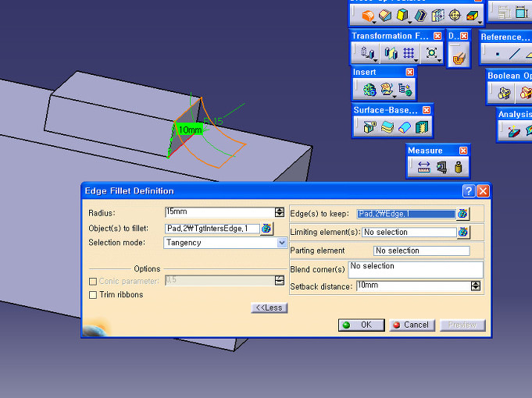The width and height of the screenshot is (532, 398).
Task: Click the Parting element field
Action: point(421,251)
